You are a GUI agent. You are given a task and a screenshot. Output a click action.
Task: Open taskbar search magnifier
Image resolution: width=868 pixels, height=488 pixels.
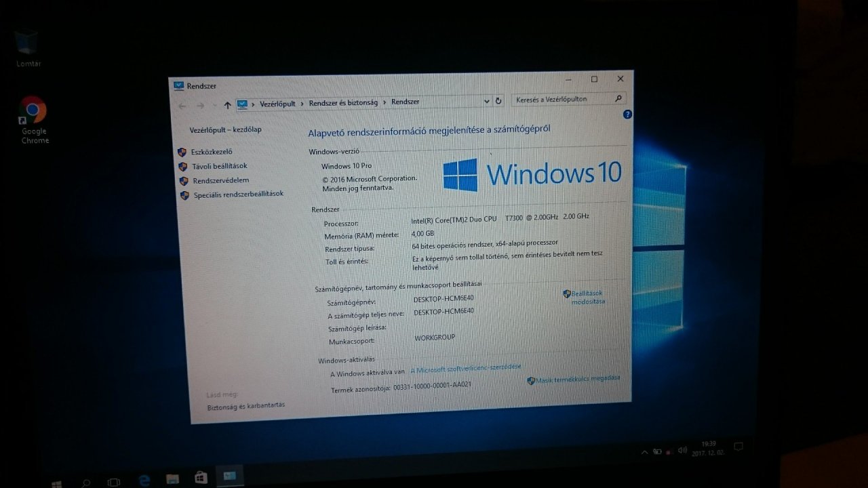coord(86,484)
